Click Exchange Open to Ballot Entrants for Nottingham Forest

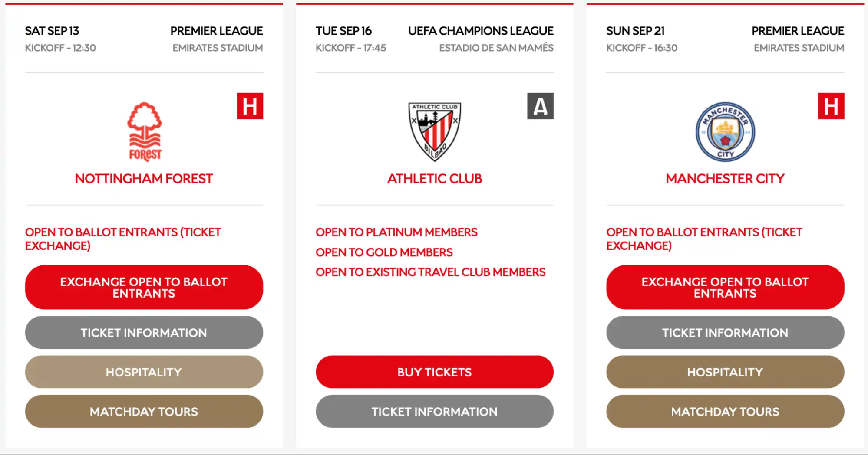tap(144, 287)
